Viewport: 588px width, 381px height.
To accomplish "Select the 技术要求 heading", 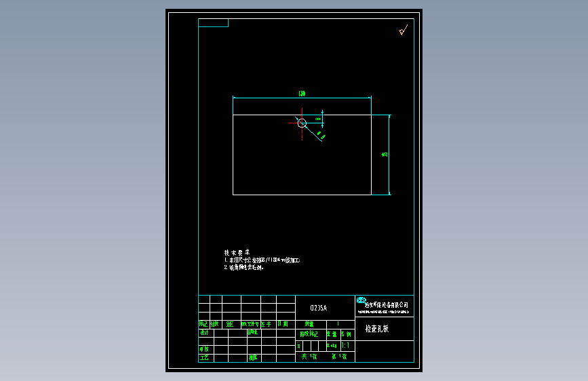I will 237,252.
